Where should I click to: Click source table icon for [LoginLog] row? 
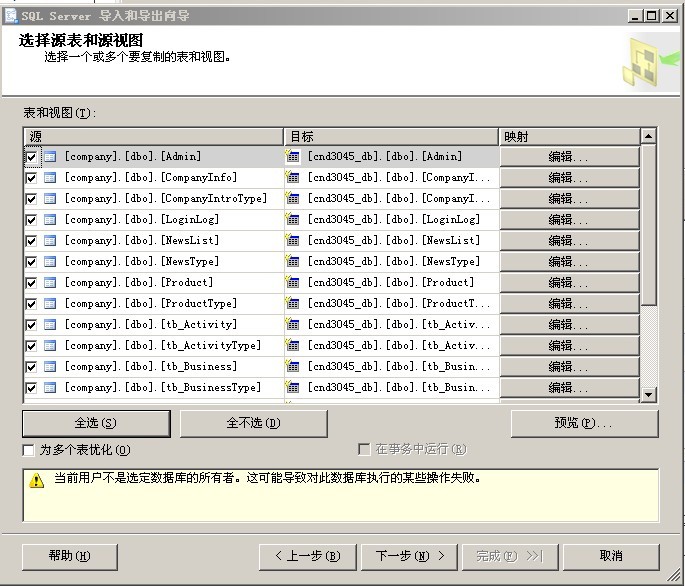(50, 219)
